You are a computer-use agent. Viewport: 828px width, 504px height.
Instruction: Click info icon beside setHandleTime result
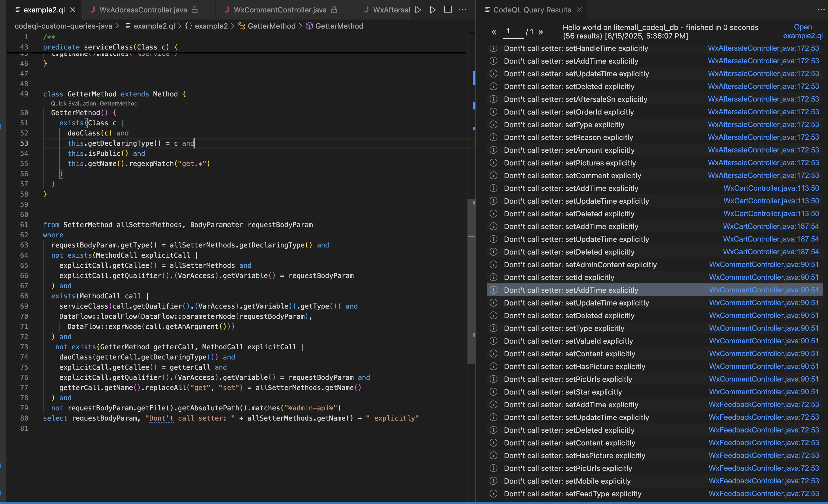click(x=493, y=48)
